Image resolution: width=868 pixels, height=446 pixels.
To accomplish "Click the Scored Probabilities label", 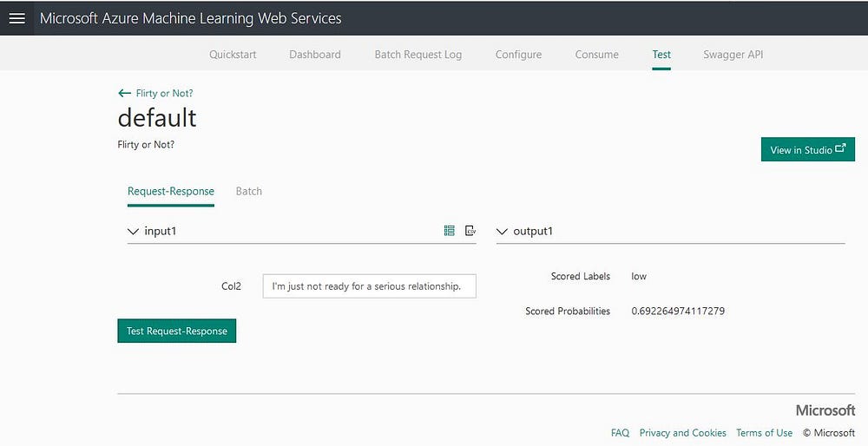I will pyautogui.click(x=568, y=311).
